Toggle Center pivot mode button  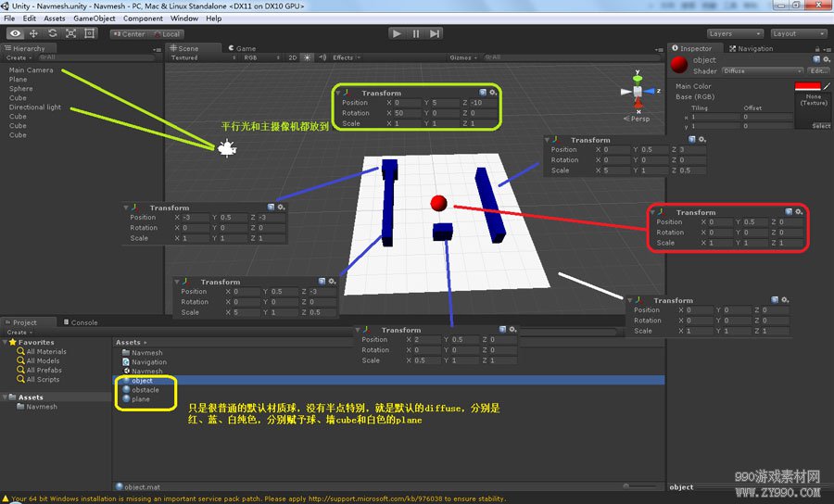[129, 34]
